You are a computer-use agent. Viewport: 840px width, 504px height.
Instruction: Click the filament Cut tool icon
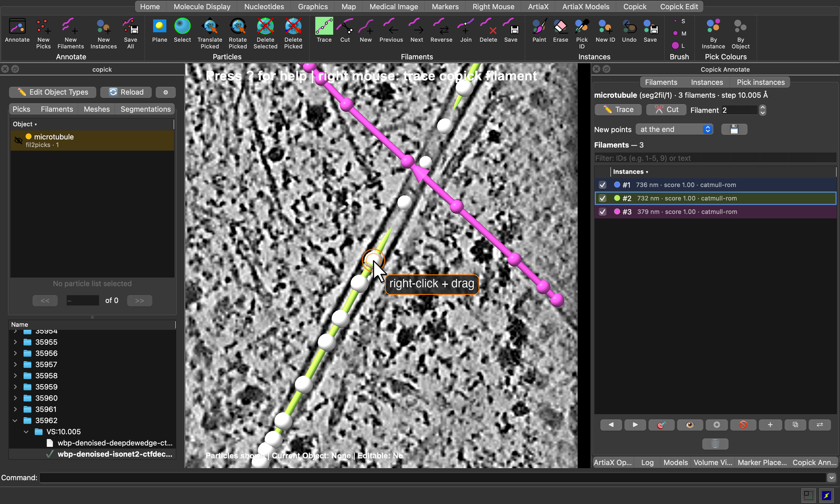[x=345, y=26]
